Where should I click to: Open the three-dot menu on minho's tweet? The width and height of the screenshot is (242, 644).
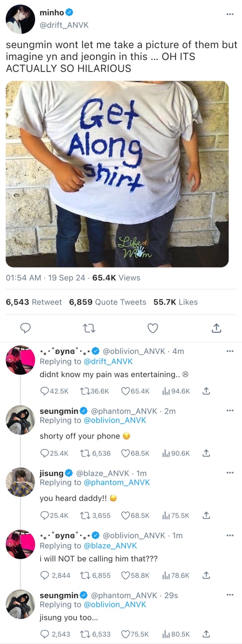230,14
